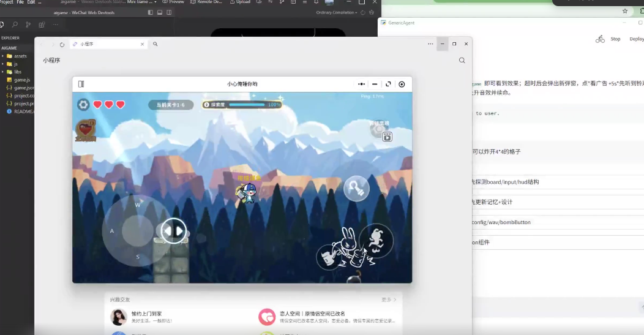This screenshot has width=644, height=335.
Task: Expand the board/input/hud step row
Action: point(558,182)
